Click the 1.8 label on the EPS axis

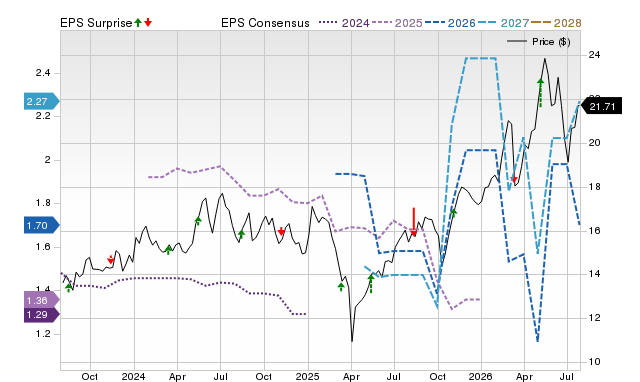43,203
